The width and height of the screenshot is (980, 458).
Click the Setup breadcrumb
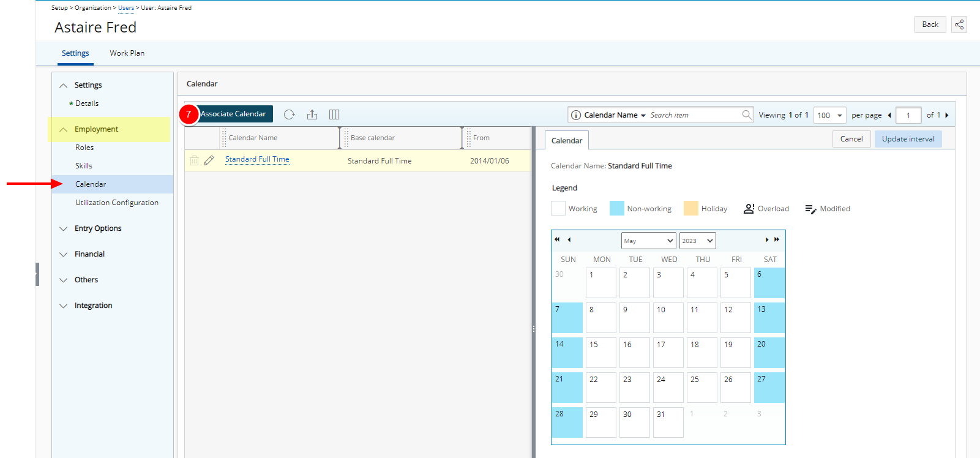59,8
